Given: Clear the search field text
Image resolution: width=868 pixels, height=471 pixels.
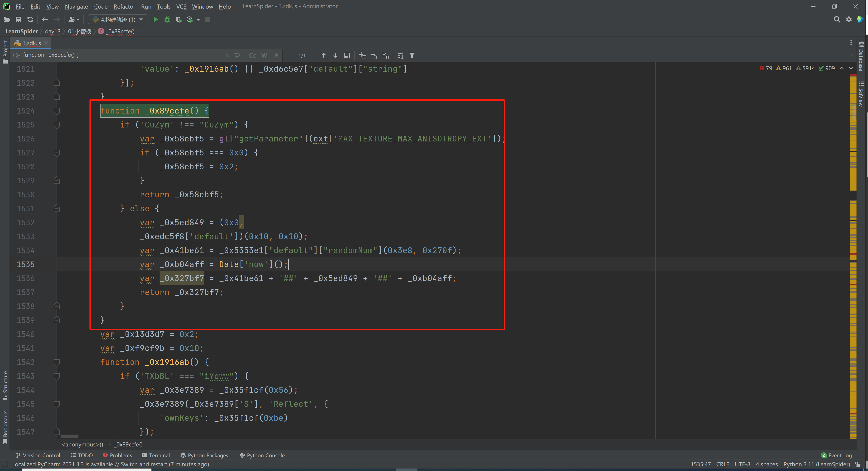Looking at the screenshot, I should [x=227, y=55].
